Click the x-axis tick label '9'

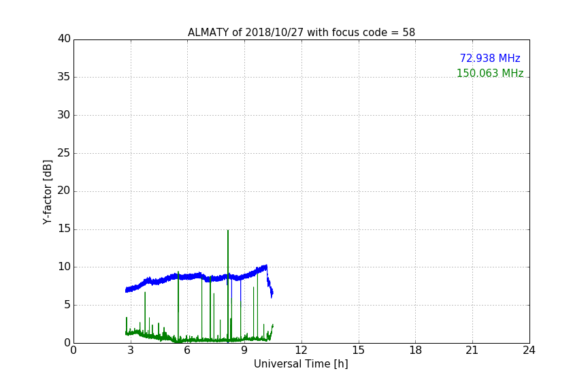pyautogui.click(x=244, y=350)
